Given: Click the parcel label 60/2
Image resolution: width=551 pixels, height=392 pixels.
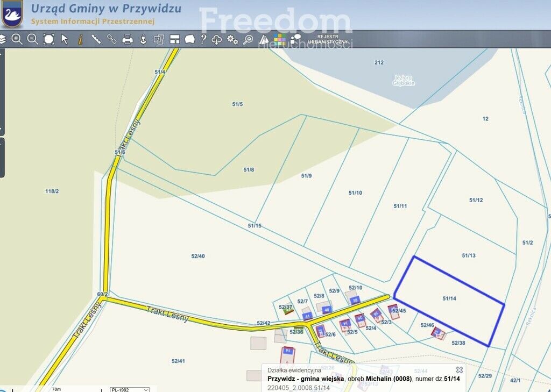Looking at the screenshot, I should click(x=103, y=294).
